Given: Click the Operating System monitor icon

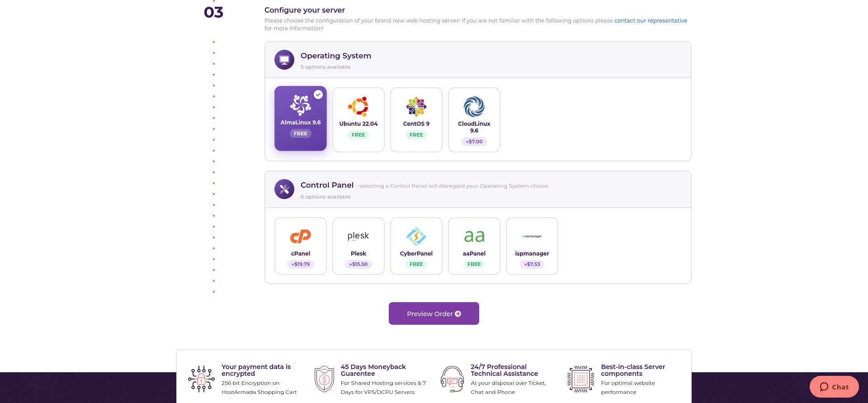Looking at the screenshot, I should click(x=284, y=60).
